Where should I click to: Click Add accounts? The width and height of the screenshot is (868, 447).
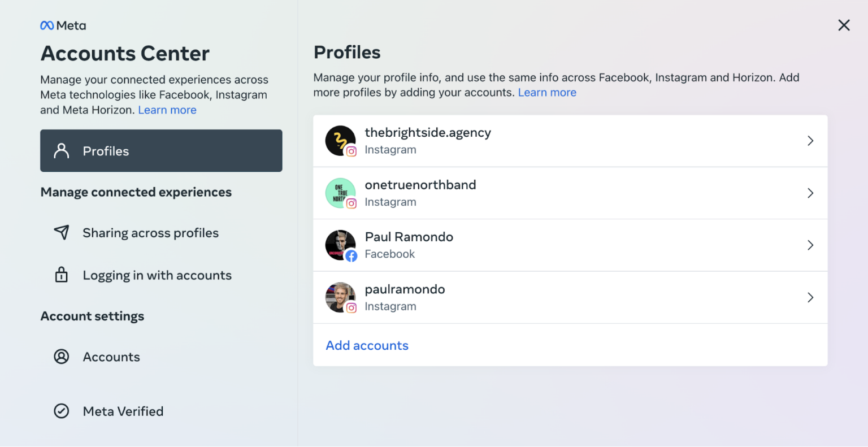coord(367,345)
